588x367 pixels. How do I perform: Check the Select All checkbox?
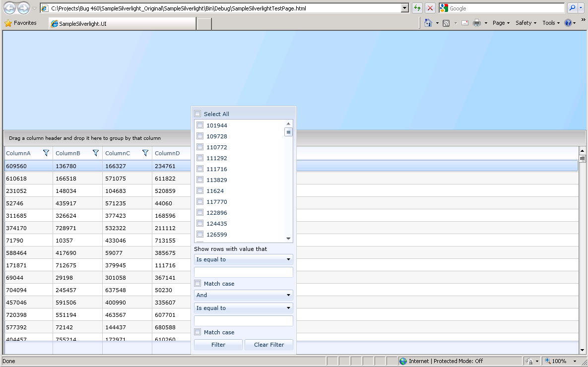point(197,114)
